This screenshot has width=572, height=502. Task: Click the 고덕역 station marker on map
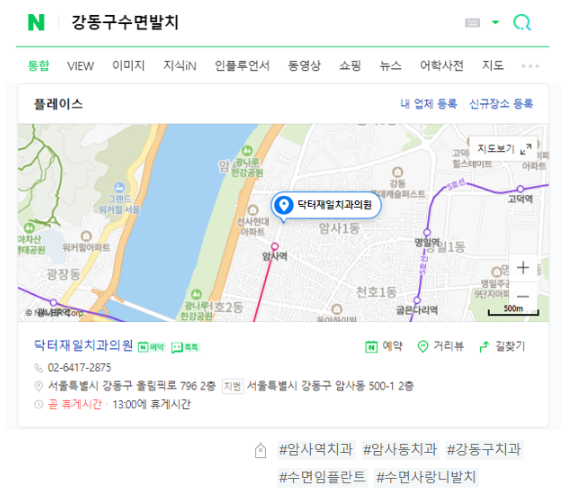point(520,189)
